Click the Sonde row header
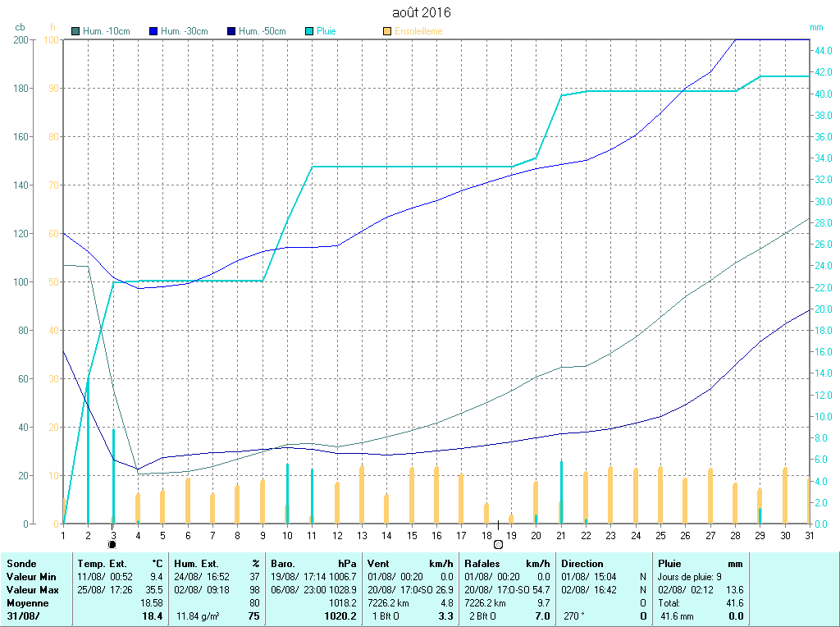 coord(20,564)
